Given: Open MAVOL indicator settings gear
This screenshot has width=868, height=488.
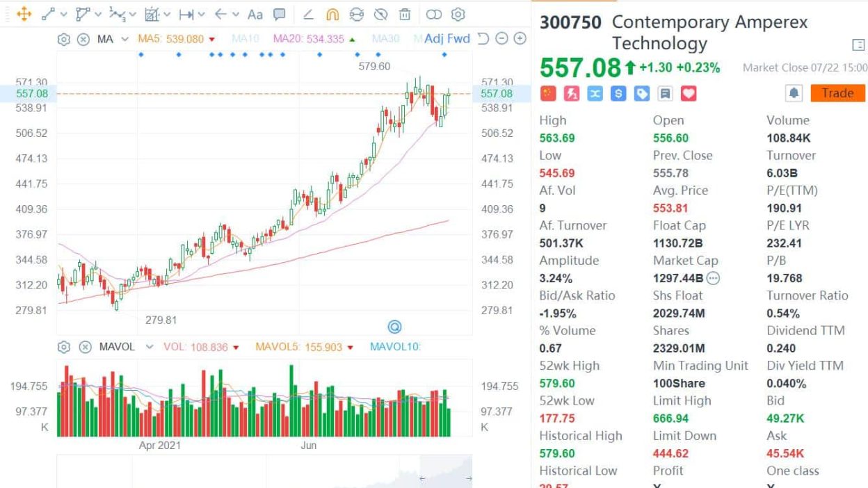Looking at the screenshot, I should click(63, 347).
